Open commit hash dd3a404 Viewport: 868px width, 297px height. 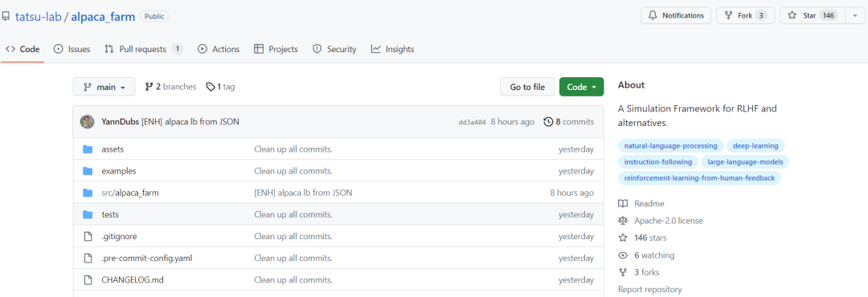point(473,122)
